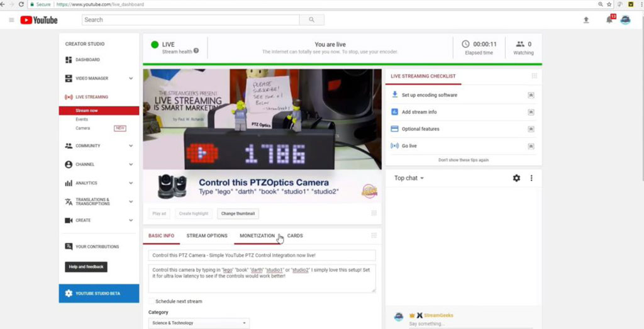
Task: Open the browser zoom magnifier icon
Action: (x=601, y=4)
